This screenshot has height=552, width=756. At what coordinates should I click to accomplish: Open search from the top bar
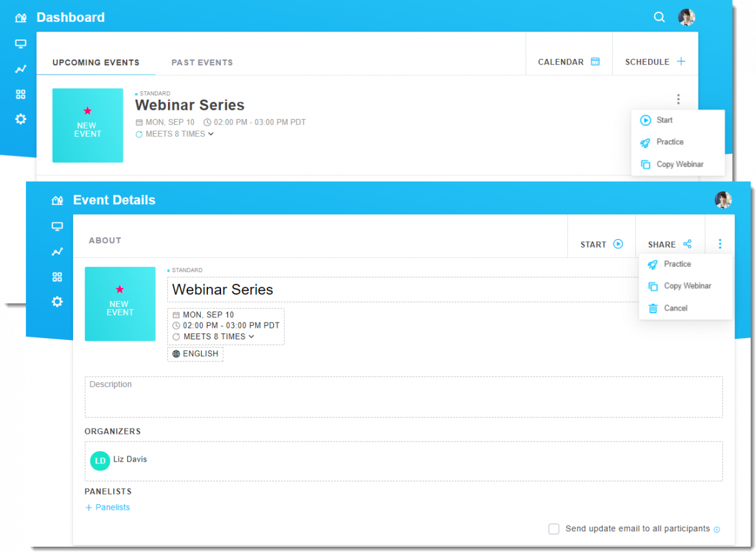pos(659,17)
